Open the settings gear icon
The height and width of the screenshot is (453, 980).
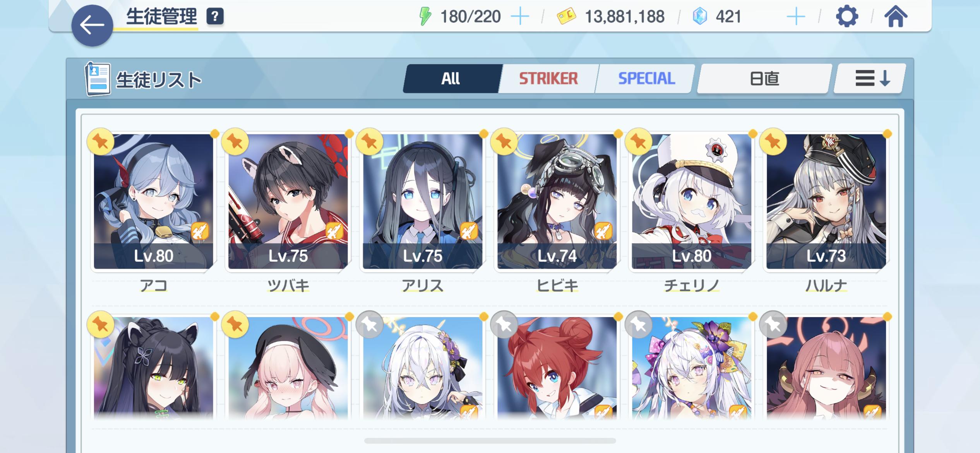pos(847,17)
